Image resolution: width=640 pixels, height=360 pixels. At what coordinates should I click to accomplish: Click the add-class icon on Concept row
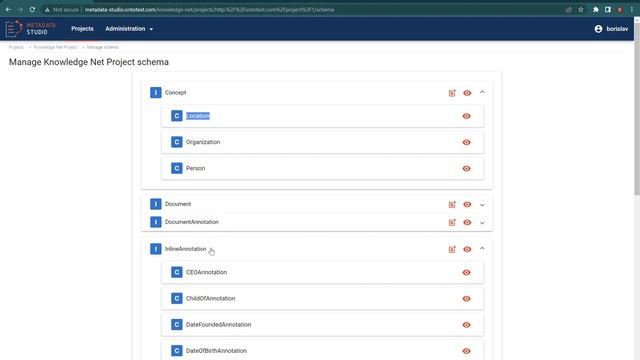point(452,93)
